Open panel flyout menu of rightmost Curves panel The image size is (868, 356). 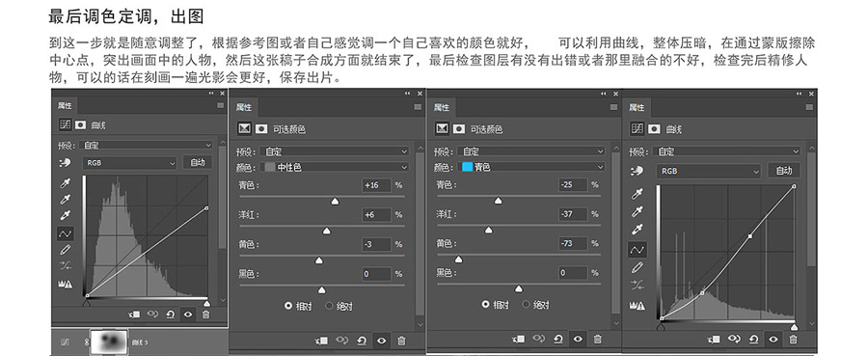click(x=809, y=107)
